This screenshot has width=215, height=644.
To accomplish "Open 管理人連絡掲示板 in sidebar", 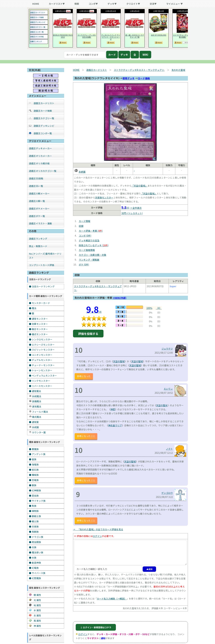I will click(x=46, y=81).
